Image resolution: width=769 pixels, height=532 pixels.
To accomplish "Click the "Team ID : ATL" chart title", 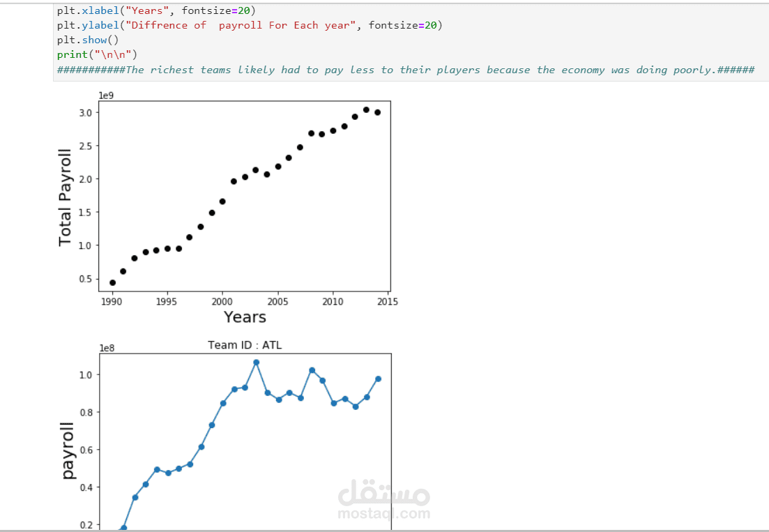I will pos(245,345).
